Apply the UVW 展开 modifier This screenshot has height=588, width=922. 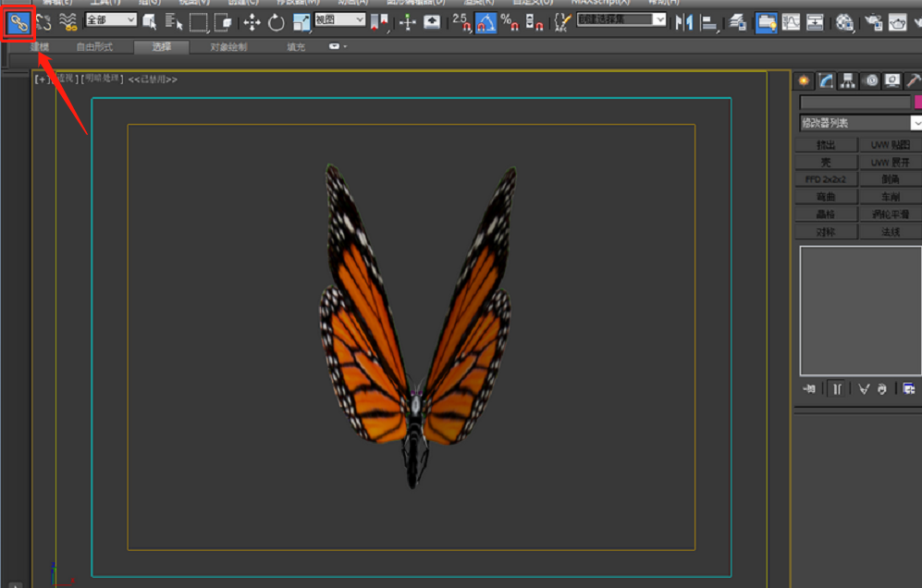point(891,162)
